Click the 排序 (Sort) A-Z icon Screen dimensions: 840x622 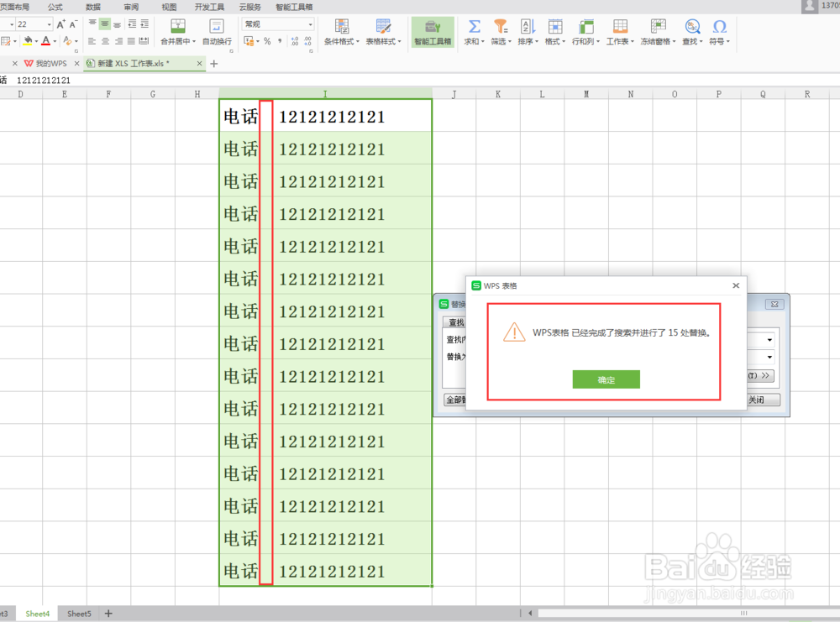(528, 26)
